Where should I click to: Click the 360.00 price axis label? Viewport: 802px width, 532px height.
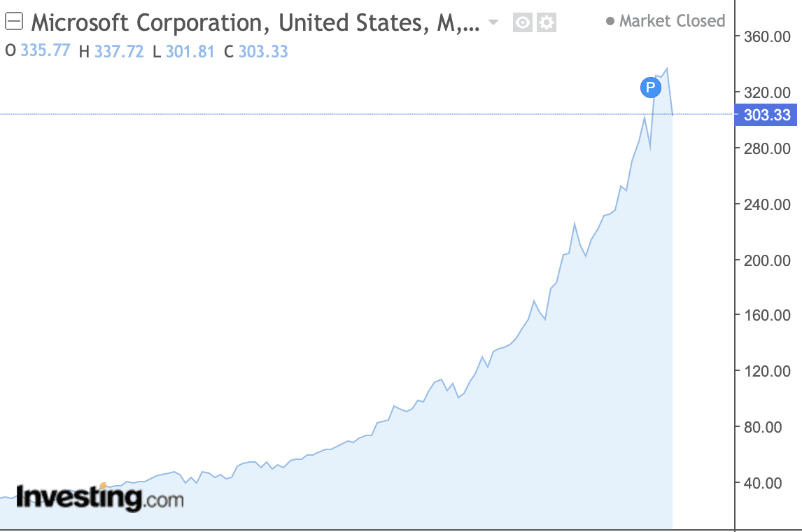[x=766, y=37]
